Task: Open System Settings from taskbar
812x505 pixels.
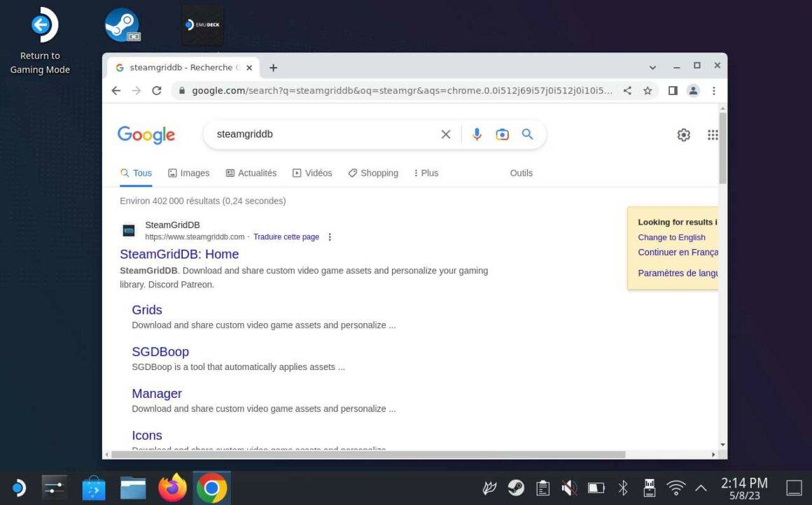Action: coord(55,488)
